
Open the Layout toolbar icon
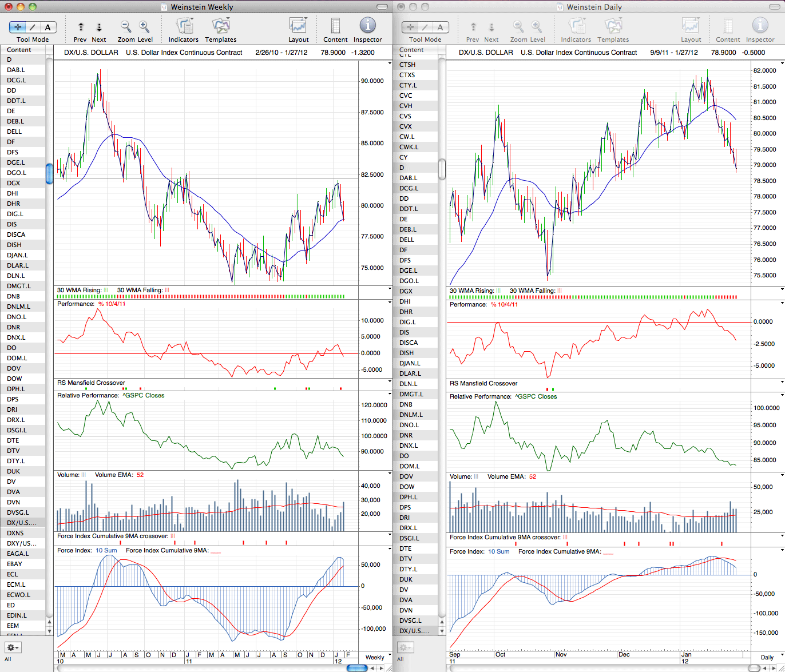tap(298, 26)
